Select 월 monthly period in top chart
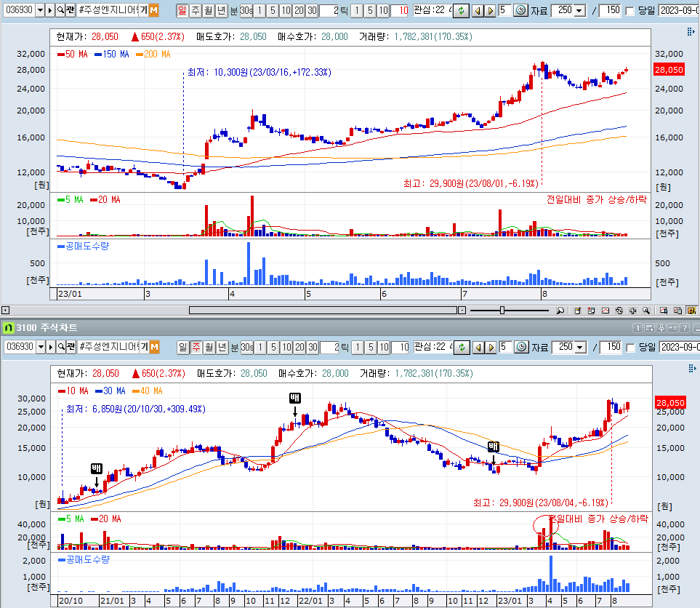This screenshot has height=608, width=700. [208, 10]
